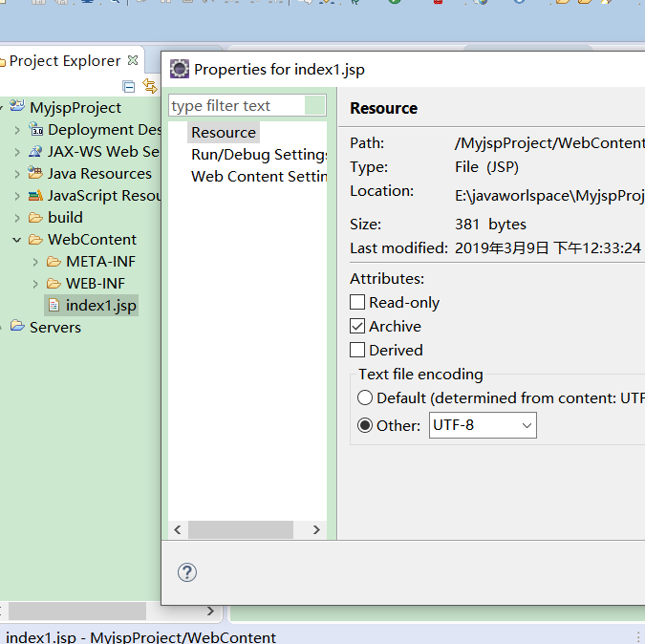Open dialog help via question mark icon

click(187, 572)
